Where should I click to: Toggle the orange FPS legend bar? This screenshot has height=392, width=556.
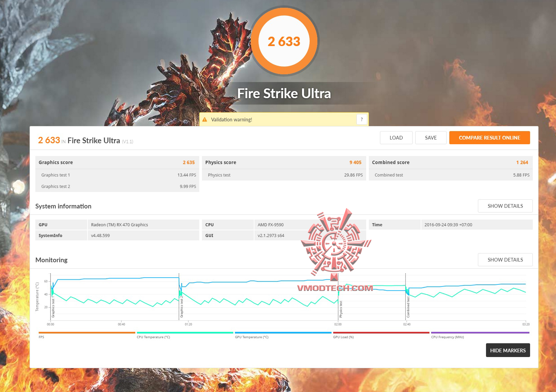click(x=87, y=333)
